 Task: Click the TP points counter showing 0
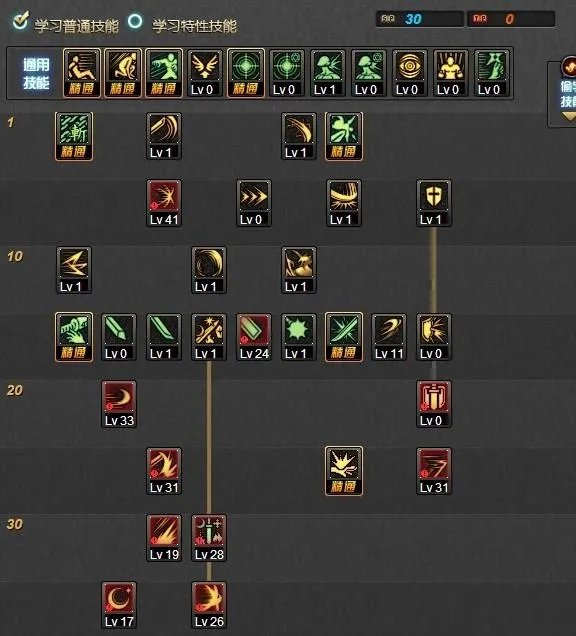pos(511,19)
